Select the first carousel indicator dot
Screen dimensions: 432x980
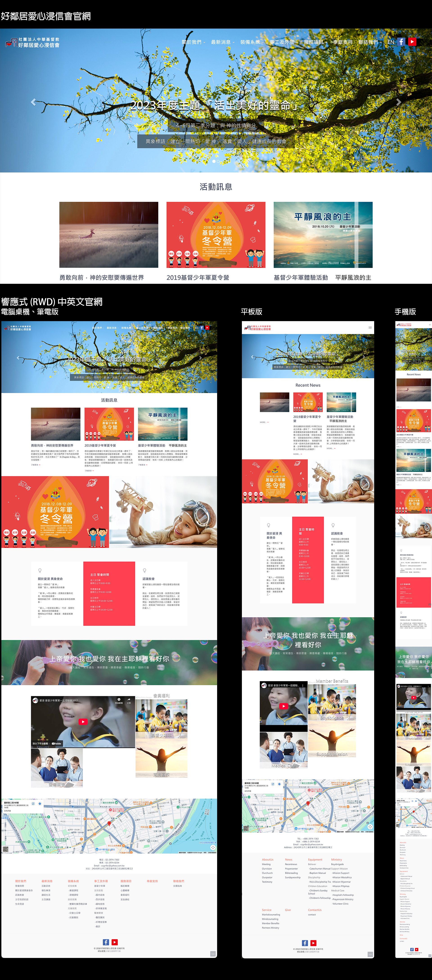pos(214,161)
